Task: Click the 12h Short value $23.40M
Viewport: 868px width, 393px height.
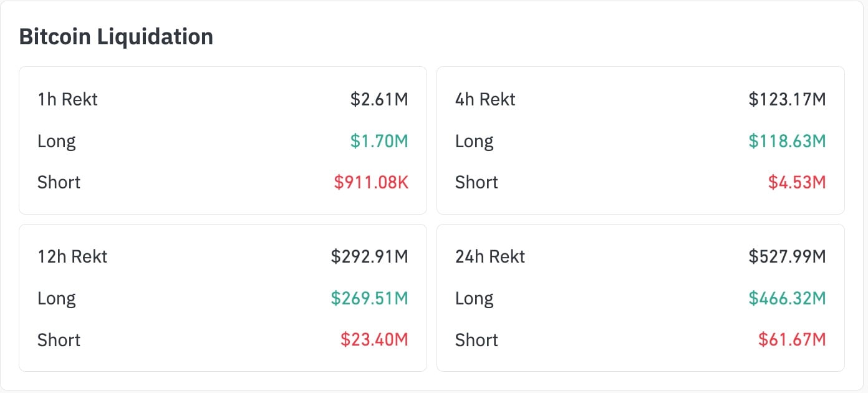Action: click(x=374, y=339)
